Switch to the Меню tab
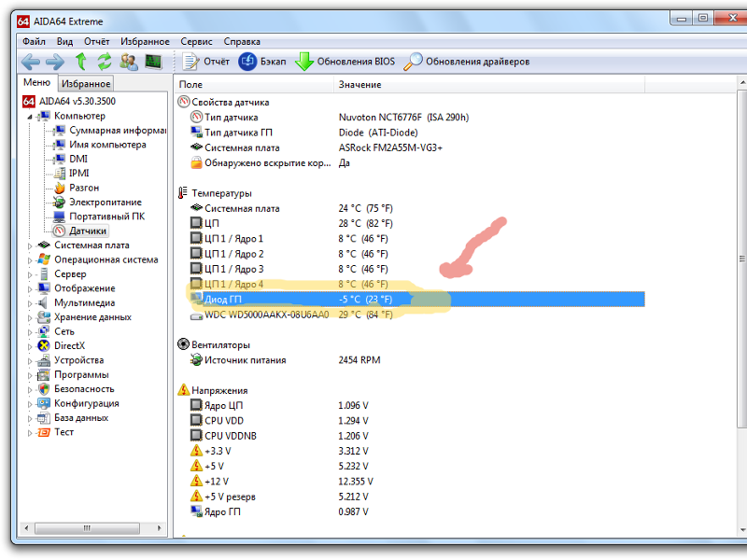Viewport: 747px width, 560px height. coord(36,82)
